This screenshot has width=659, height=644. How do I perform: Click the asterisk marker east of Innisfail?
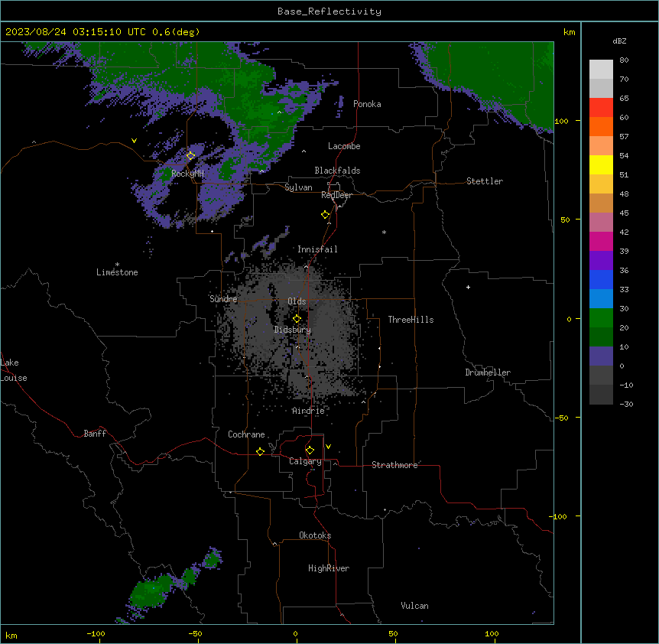[x=384, y=232]
